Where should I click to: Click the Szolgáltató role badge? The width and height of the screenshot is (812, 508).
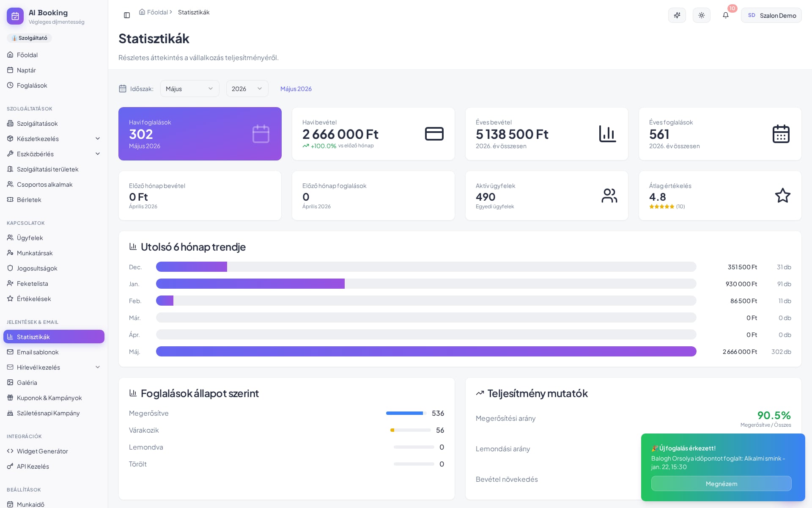tap(29, 38)
